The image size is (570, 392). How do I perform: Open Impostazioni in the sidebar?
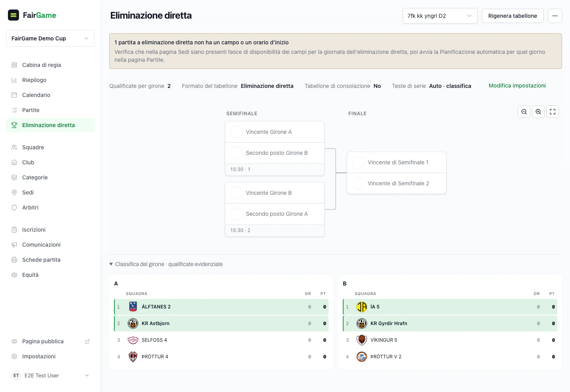click(50, 356)
